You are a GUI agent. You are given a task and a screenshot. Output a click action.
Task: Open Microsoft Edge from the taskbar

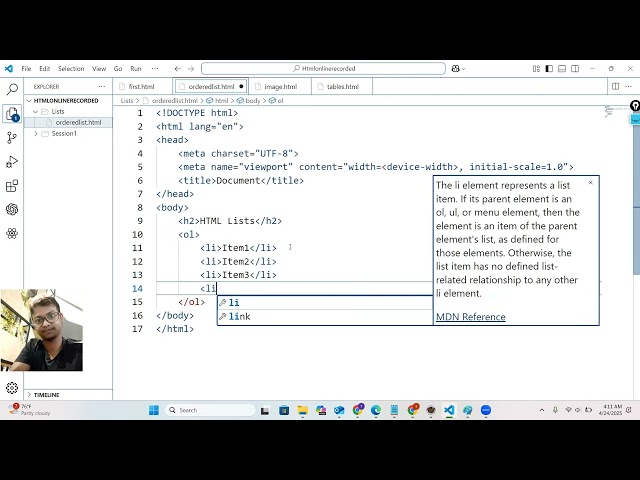pos(376,410)
